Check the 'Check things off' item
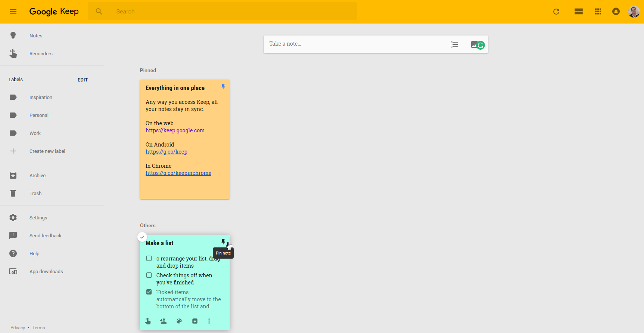644x333 pixels. point(149,275)
